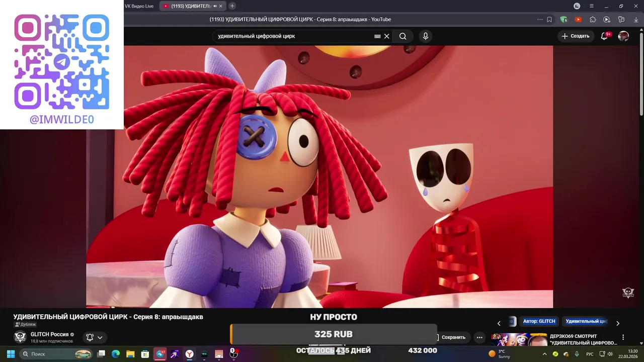This screenshot has height=362, width=644.
Task: Click the taskbar Поиск search box
Action: point(56,354)
